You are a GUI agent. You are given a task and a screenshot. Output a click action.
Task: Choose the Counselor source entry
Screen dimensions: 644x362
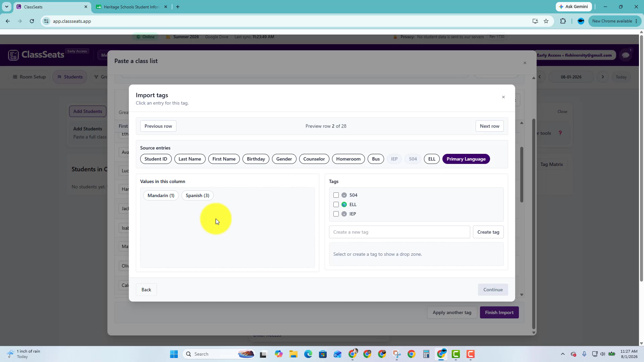[314, 159]
